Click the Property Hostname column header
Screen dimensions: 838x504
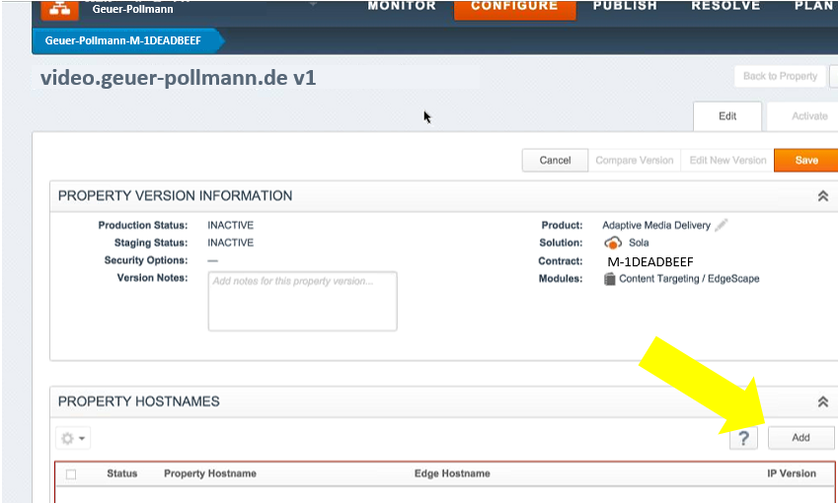pyautogui.click(x=210, y=473)
